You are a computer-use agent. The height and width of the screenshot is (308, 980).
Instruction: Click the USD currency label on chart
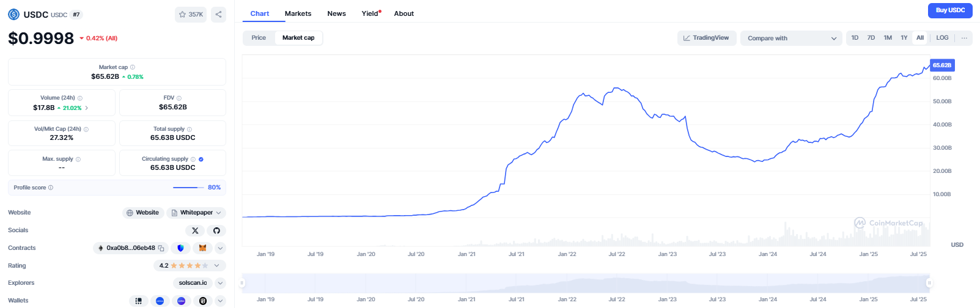click(x=957, y=244)
